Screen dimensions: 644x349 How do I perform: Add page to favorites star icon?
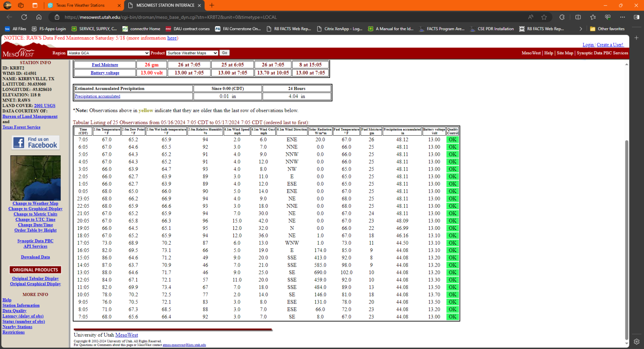544,17
